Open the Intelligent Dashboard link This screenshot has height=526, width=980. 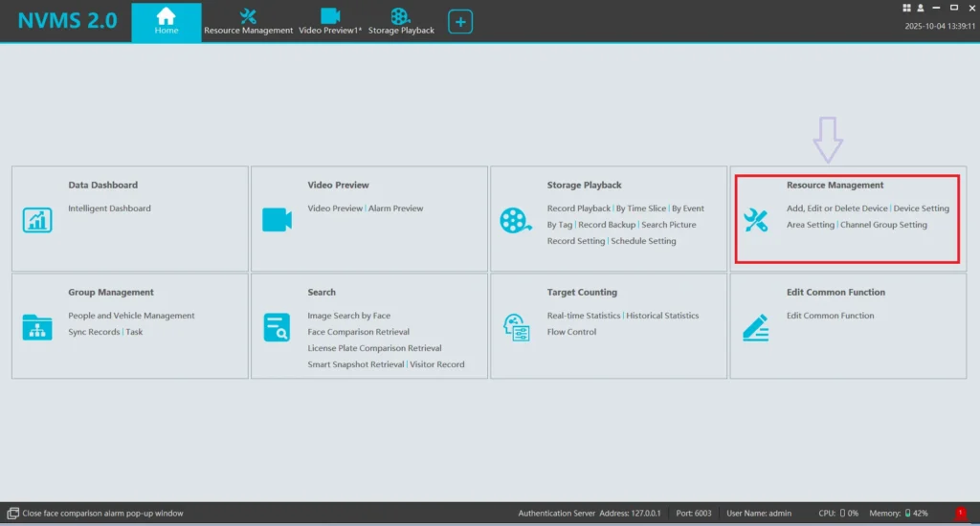click(x=109, y=208)
